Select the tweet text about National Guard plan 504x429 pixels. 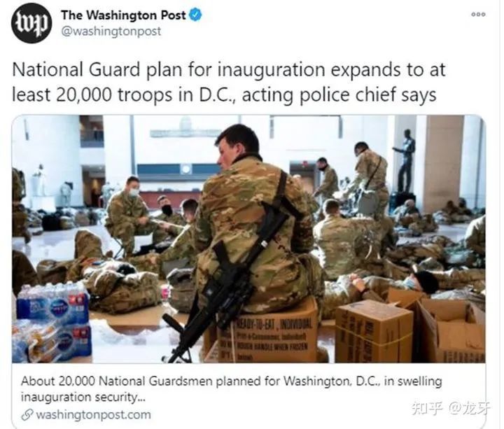click(x=228, y=82)
